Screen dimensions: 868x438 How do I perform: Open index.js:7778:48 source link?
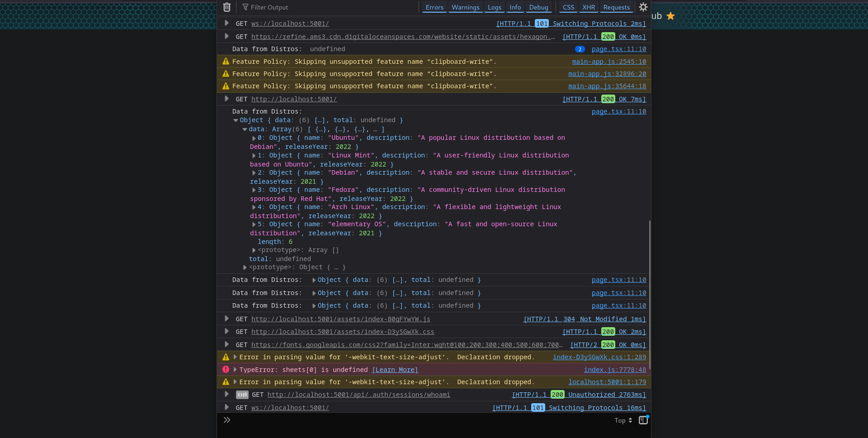(615, 370)
